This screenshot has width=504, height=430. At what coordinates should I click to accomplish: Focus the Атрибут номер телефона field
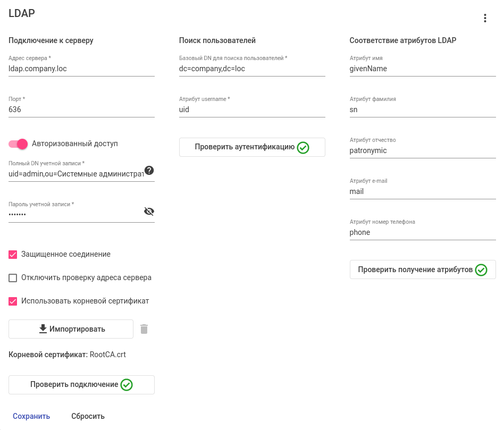pos(422,232)
